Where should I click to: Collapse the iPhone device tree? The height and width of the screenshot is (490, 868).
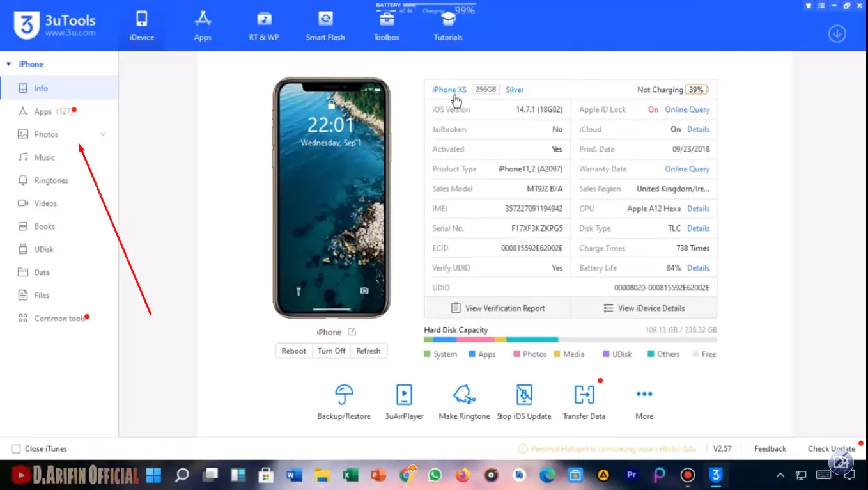coord(9,64)
